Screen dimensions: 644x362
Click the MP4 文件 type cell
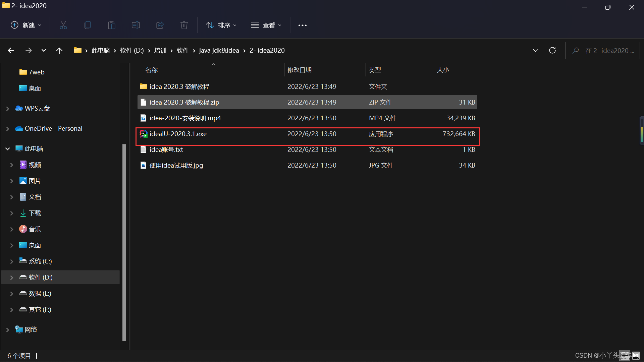click(382, 118)
